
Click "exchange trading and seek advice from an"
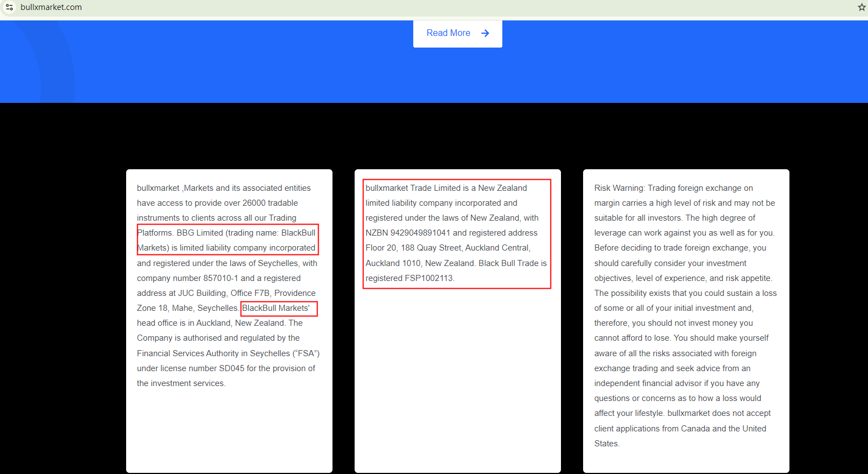pyautogui.click(x=673, y=368)
